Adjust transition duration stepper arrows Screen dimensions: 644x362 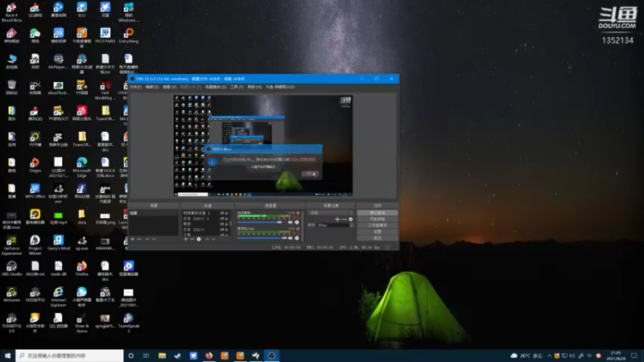click(352, 225)
